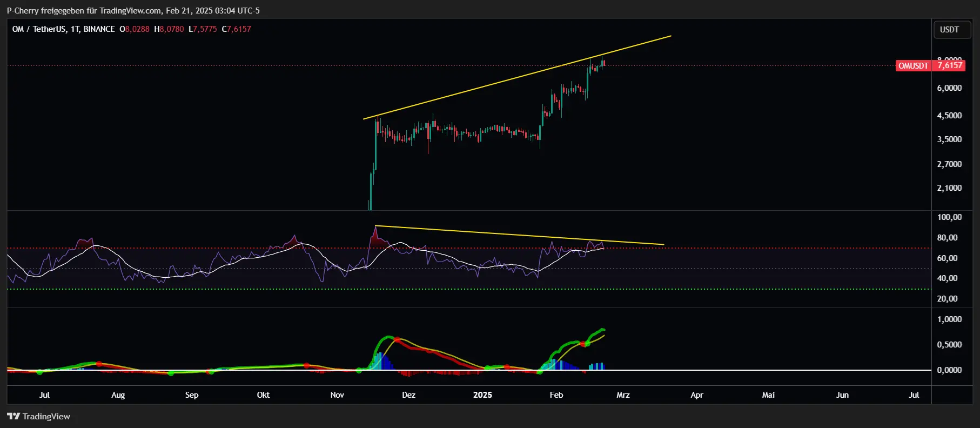
Task: Click the 0,0000 MACD axis label
Action: [949, 370]
